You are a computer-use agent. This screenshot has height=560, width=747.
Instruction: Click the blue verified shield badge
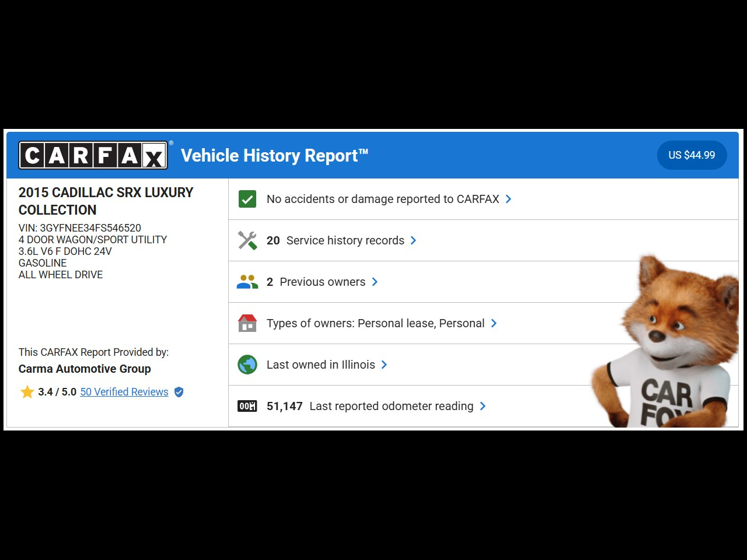[179, 392]
